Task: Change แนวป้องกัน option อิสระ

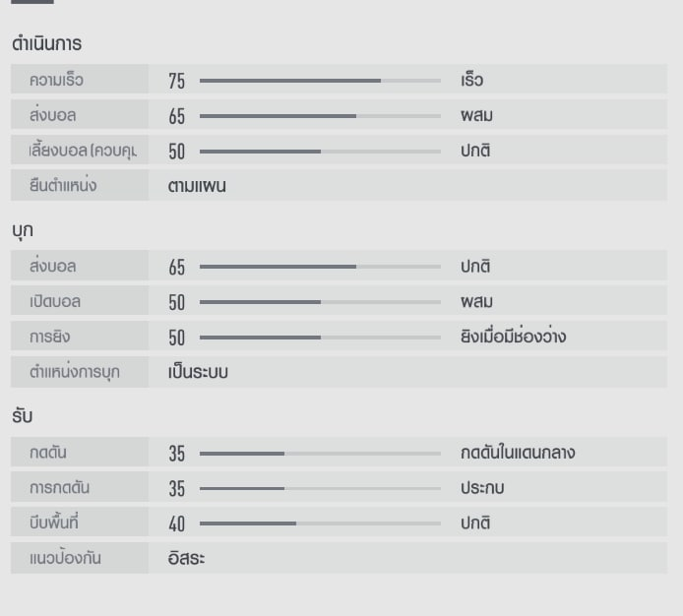Action: [x=186, y=559]
